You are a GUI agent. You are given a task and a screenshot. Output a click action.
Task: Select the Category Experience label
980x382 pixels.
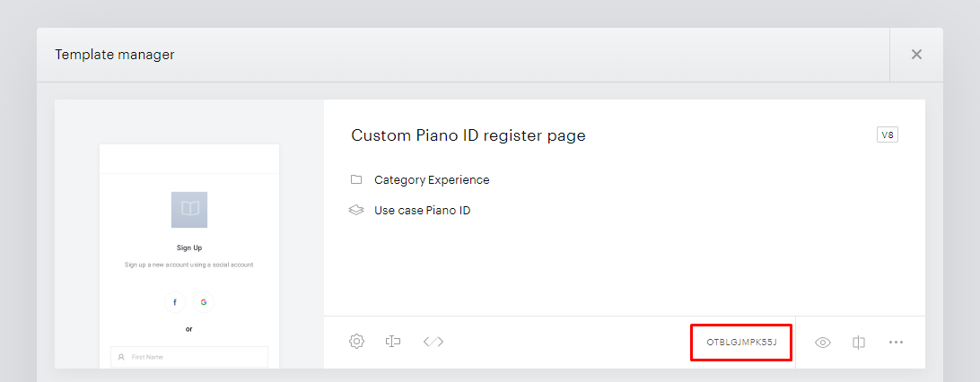(x=432, y=179)
